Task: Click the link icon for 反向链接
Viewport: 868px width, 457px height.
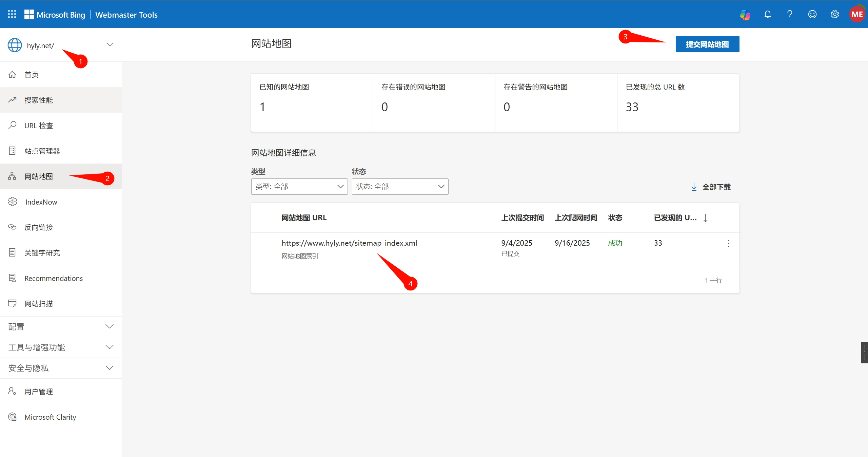Action: pyautogui.click(x=12, y=227)
